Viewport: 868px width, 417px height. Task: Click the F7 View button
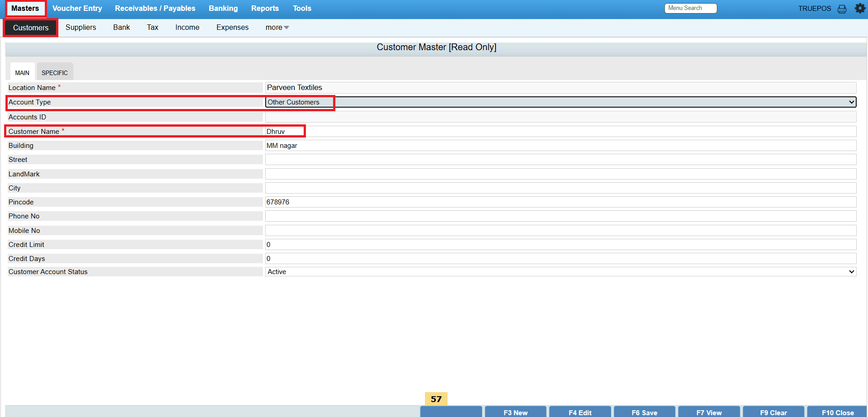[x=709, y=412]
